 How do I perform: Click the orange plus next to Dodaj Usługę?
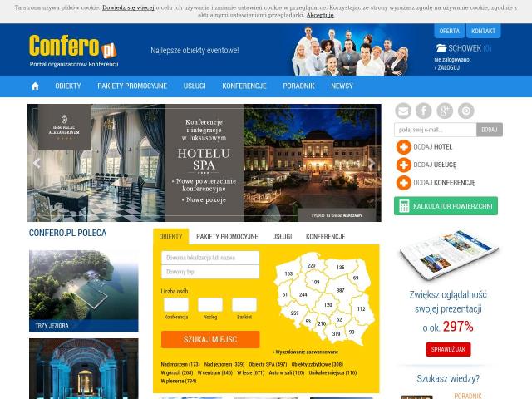click(x=404, y=165)
